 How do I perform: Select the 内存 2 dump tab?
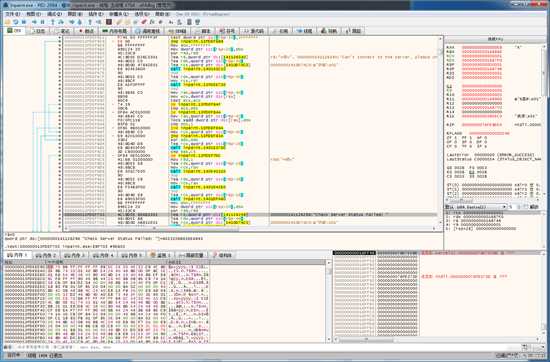(46, 255)
